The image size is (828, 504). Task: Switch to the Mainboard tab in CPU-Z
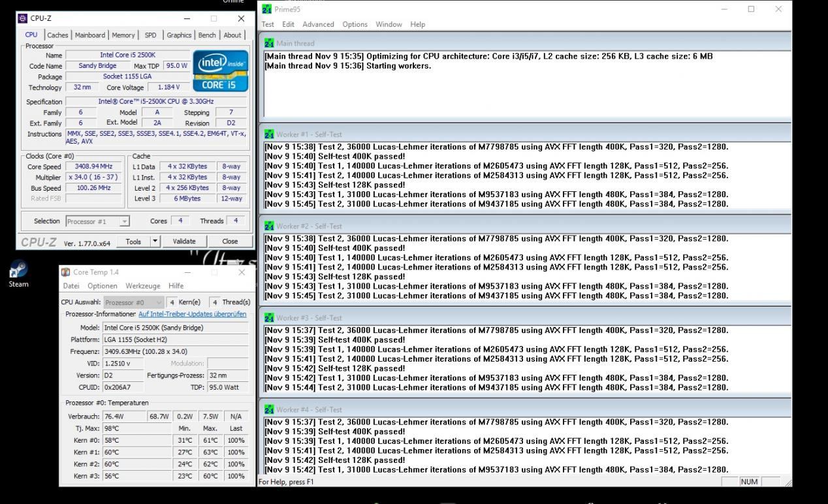[90, 35]
